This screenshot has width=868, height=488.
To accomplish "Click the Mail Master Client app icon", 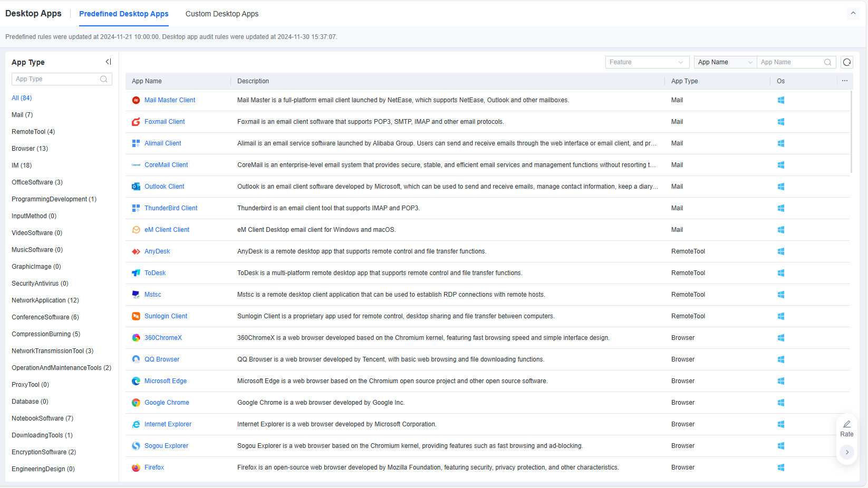I will (x=136, y=100).
